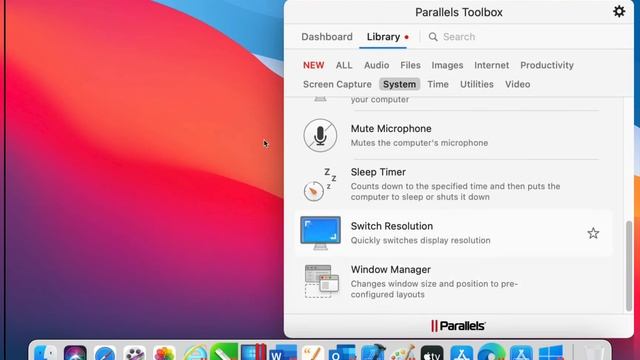The height and width of the screenshot is (360, 640).
Task: Open Xcode from the Dock
Action: [373, 353]
